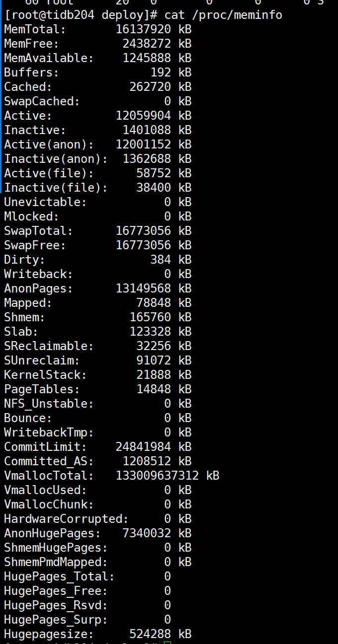This screenshot has width=338, height=644.
Task: Click the AnonPages value 13149568
Action: (143, 288)
